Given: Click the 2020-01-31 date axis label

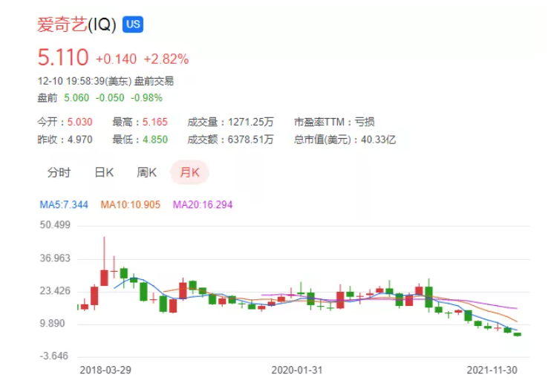Looking at the screenshot, I should click(x=297, y=369).
